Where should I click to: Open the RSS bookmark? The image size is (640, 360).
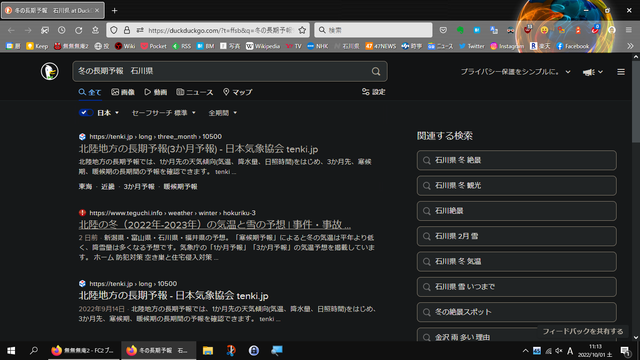click(x=182, y=46)
